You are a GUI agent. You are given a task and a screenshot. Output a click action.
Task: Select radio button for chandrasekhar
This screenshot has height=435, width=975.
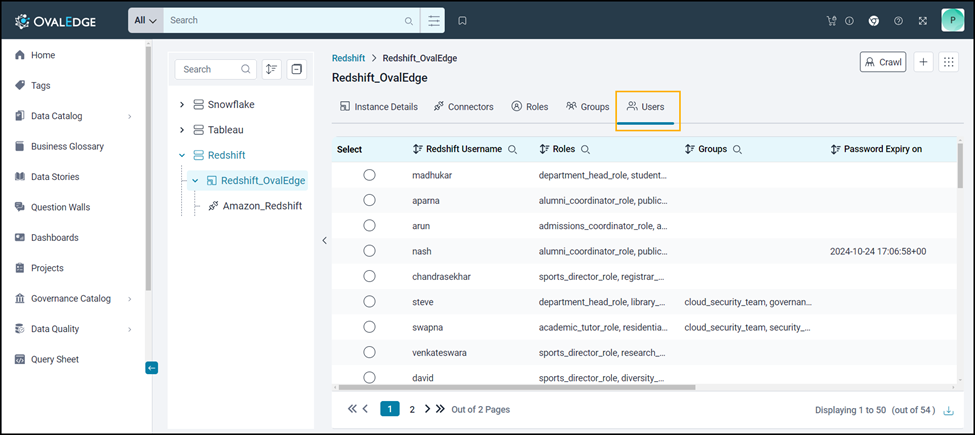click(x=369, y=277)
